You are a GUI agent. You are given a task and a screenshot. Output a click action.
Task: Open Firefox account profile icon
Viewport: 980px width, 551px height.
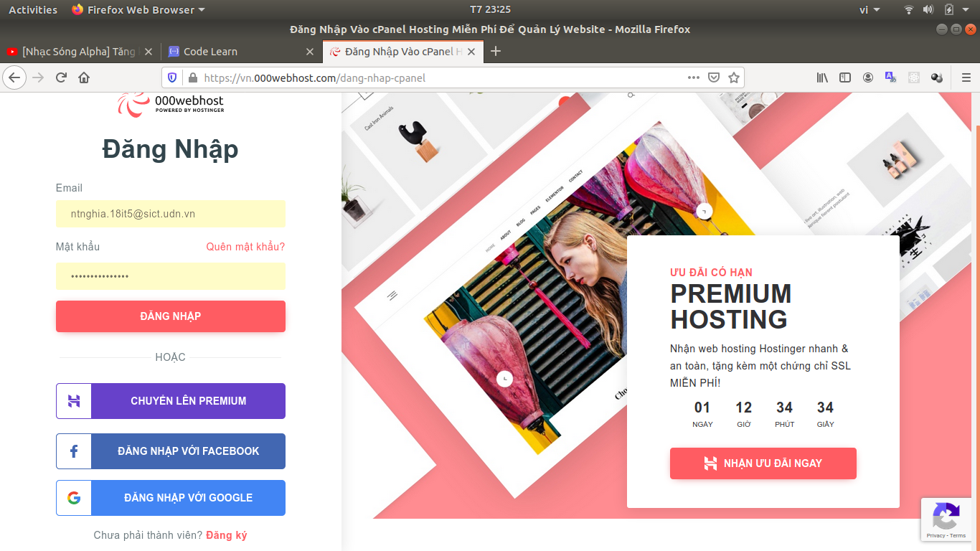coord(868,77)
